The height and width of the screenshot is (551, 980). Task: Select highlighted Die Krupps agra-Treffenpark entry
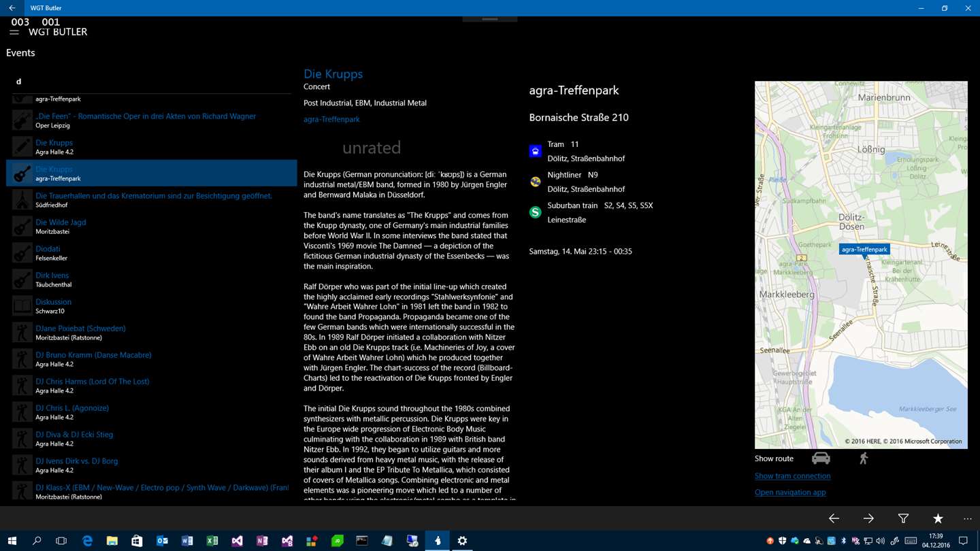(x=152, y=173)
